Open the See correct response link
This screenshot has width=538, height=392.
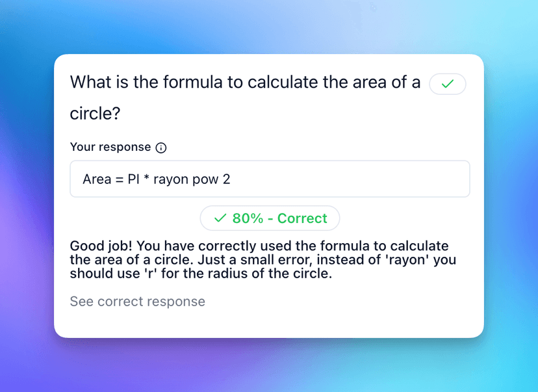[137, 302]
